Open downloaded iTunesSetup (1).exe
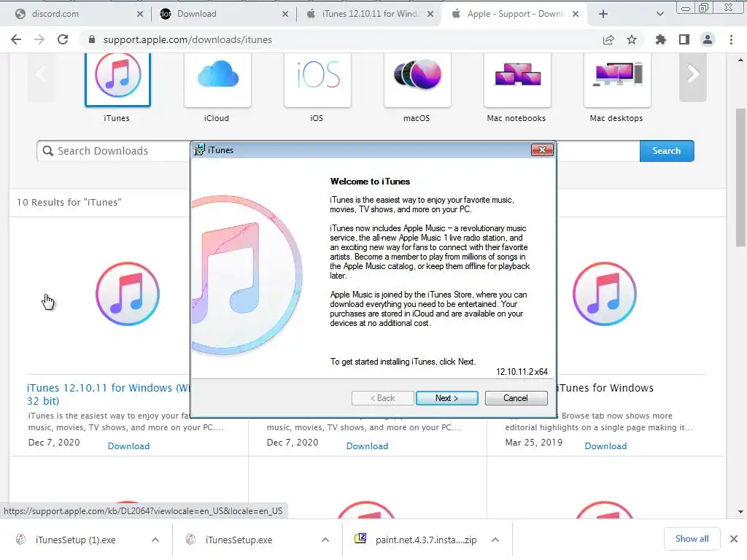Image resolution: width=747 pixels, height=560 pixels. point(75,540)
